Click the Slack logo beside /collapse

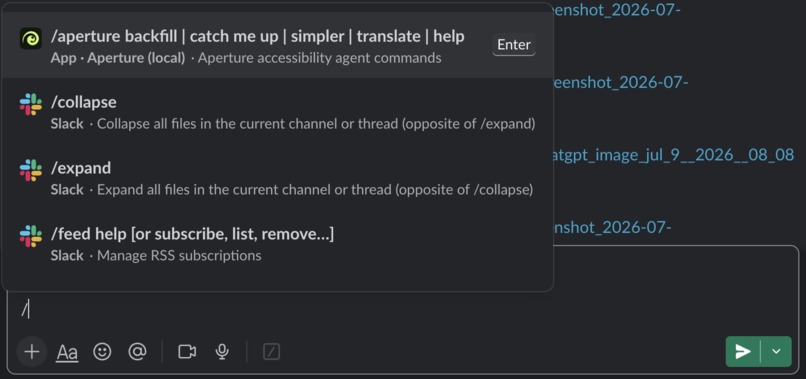point(31,104)
